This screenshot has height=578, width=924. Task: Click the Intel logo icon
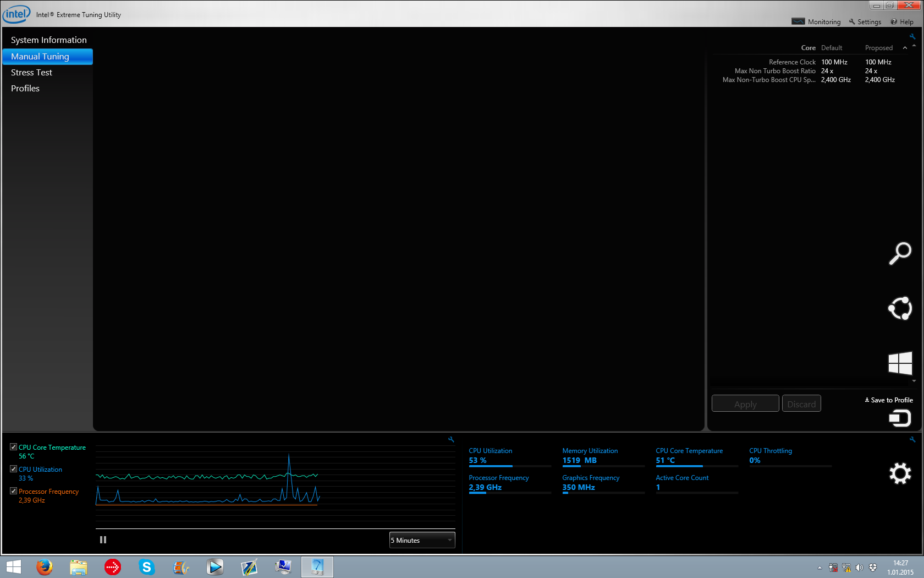click(x=16, y=14)
